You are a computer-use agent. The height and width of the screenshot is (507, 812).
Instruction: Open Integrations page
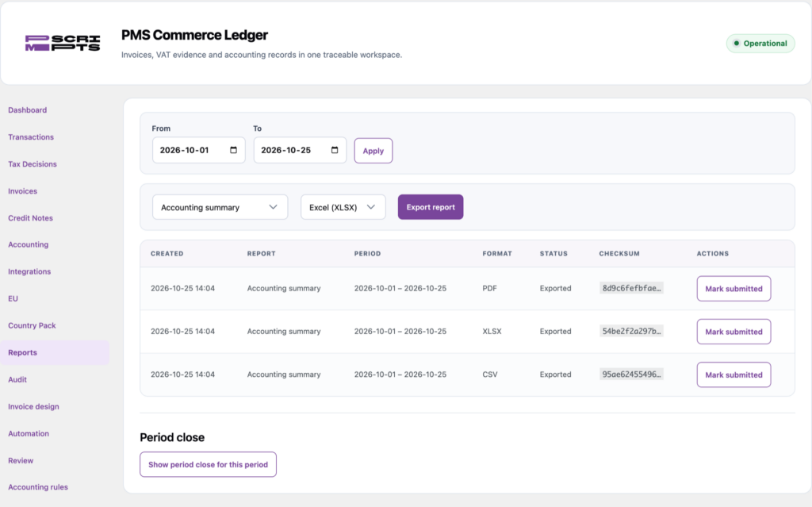click(29, 271)
